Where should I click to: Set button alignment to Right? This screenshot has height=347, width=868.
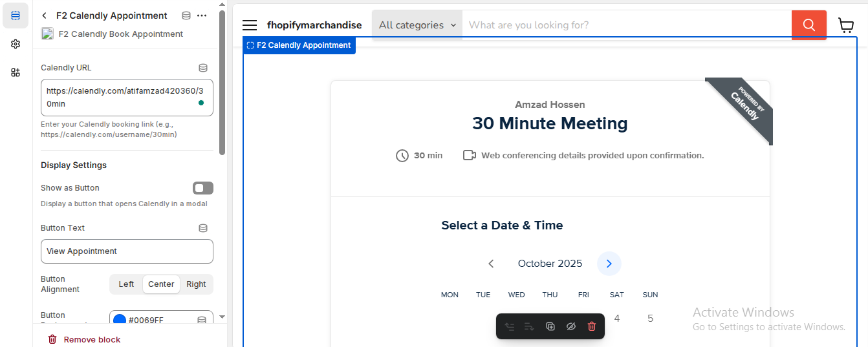point(196,284)
